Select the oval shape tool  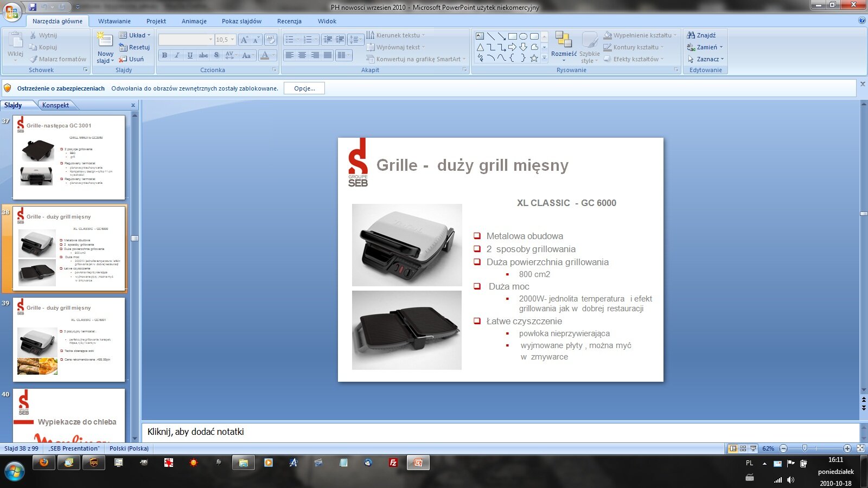pos(523,36)
